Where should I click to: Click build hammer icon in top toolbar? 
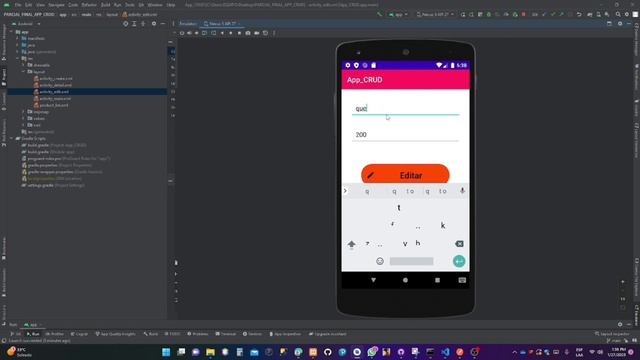[x=379, y=14]
